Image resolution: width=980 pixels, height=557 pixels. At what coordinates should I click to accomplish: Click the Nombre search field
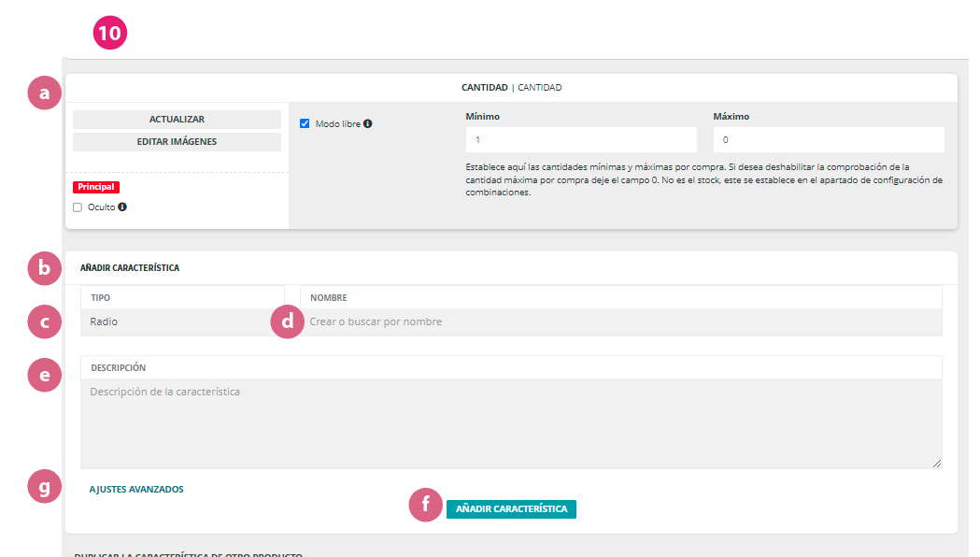(x=620, y=321)
